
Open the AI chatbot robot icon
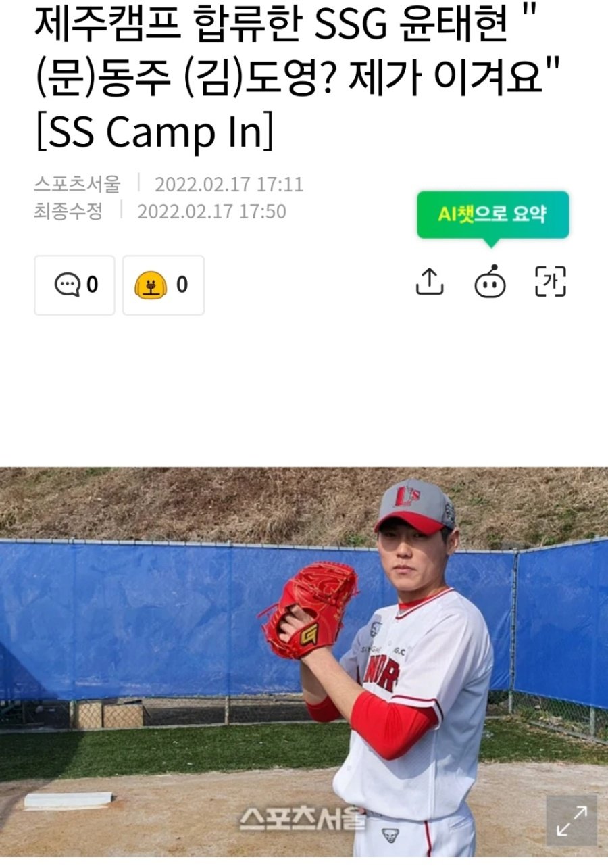click(490, 282)
